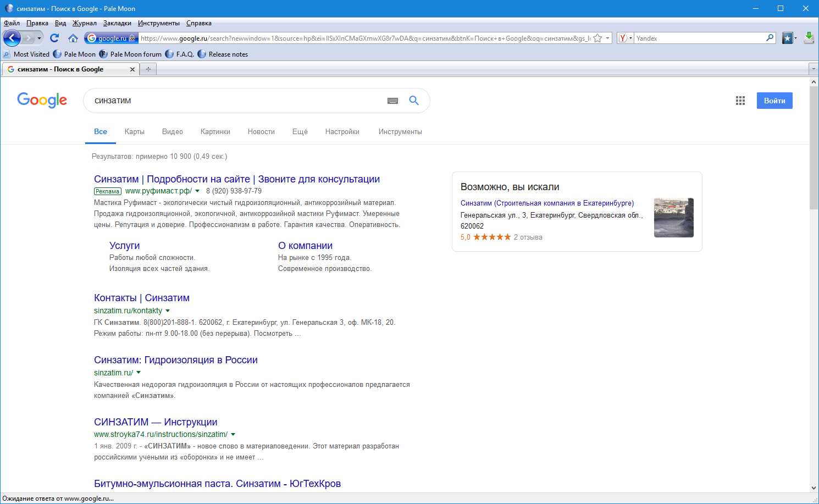Image resolution: width=819 pixels, height=504 pixels.
Task: Expand arrow beside stroyka74.ru result URL
Action: [233, 435]
